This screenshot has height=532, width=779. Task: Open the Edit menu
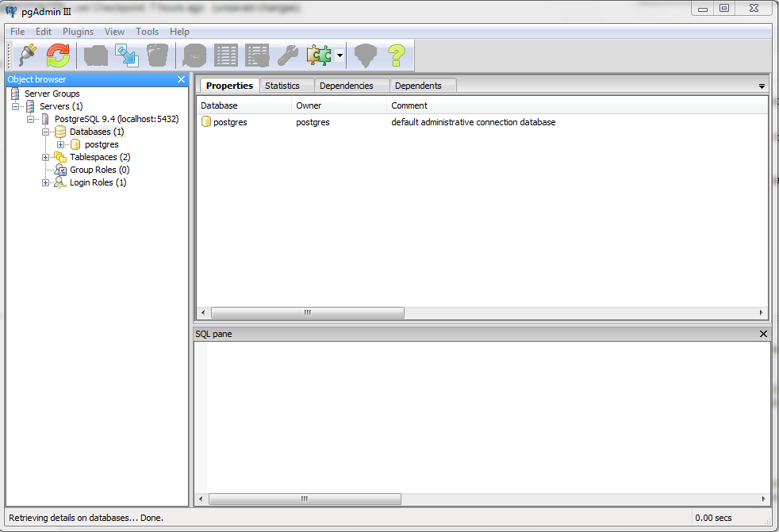pyautogui.click(x=43, y=31)
